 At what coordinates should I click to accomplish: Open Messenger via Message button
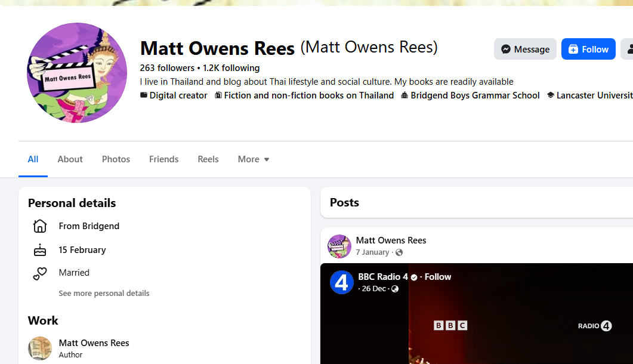pos(525,49)
